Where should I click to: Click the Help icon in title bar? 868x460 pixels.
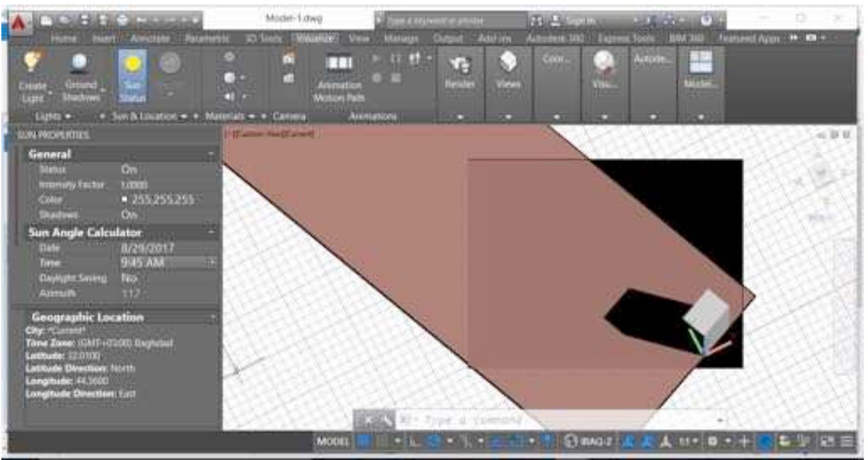tap(706, 20)
